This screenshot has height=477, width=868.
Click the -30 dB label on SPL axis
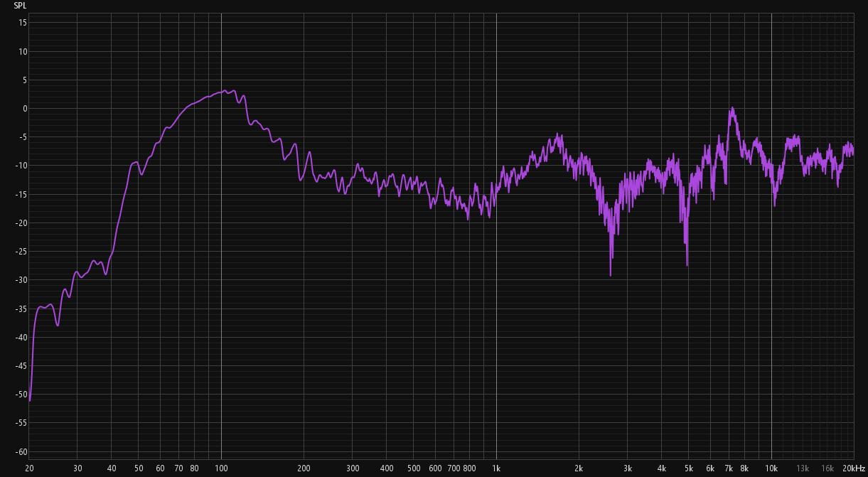(x=21, y=280)
